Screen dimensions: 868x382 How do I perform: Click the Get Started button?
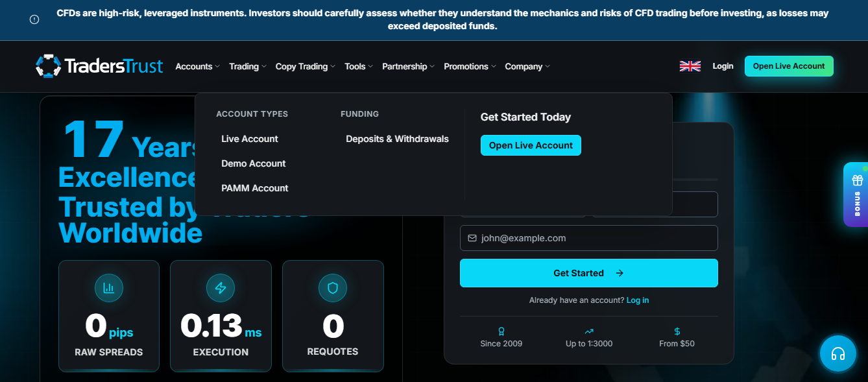[x=589, y=273]
